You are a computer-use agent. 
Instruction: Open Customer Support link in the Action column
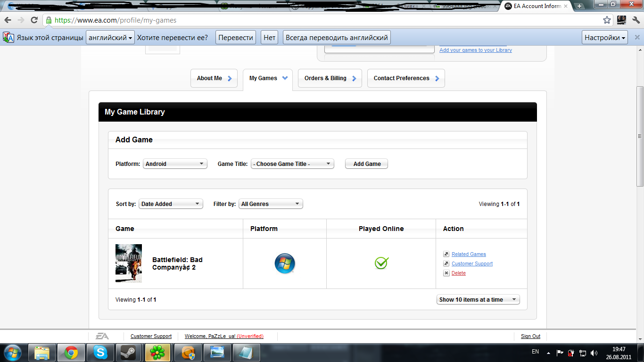click(x=472, y=263)
